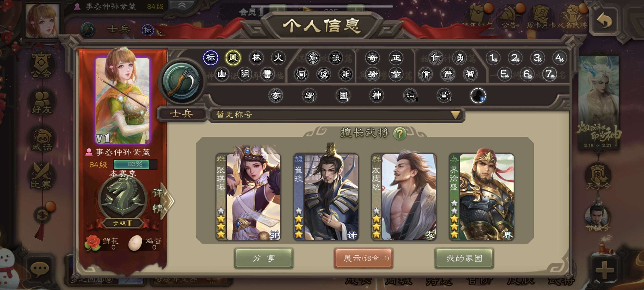644x290 pixels.
Task: Click the 分享 share button
Action: (x=264, y=258)
